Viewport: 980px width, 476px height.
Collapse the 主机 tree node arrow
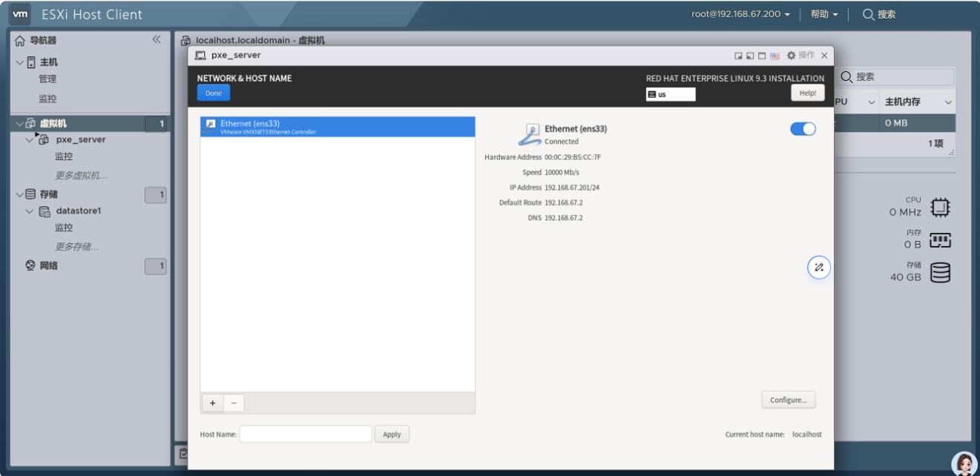tap(20, 62)
